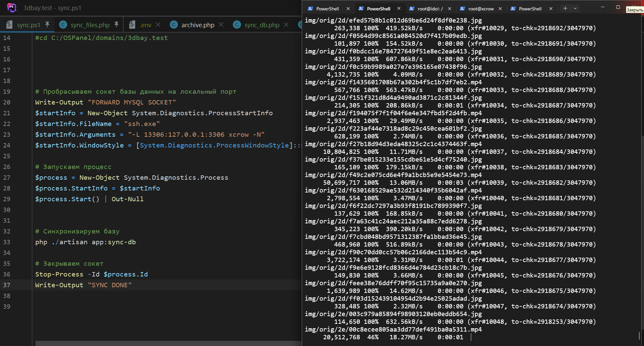Click the terminal progress value "46%"

[x=373, y=337]
